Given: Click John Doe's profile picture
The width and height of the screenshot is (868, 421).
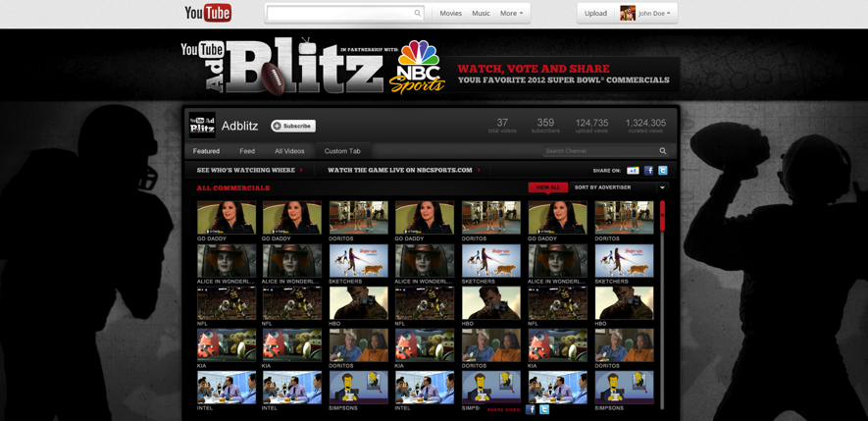Looking at the screenshot, I should point(628,14).
